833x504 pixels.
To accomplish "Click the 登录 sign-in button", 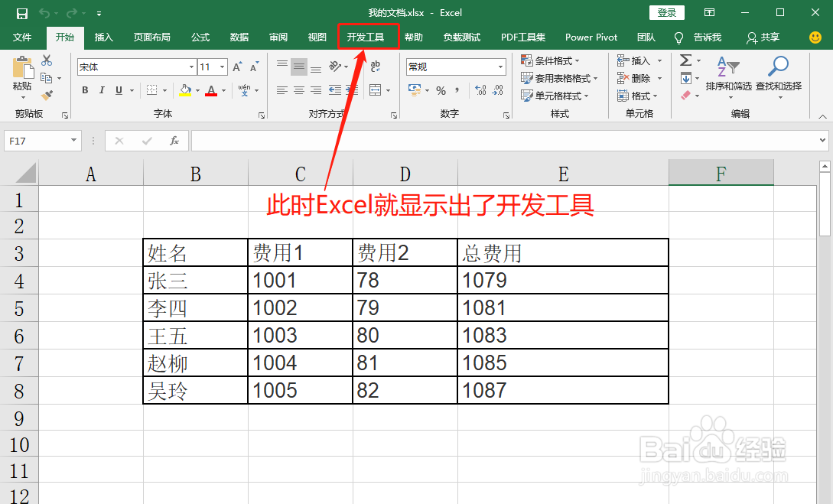I will point(667,13).
